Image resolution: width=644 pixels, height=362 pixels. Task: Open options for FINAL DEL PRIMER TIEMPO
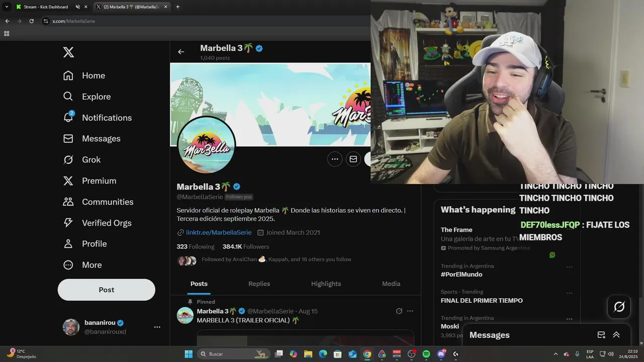(569, 293)
